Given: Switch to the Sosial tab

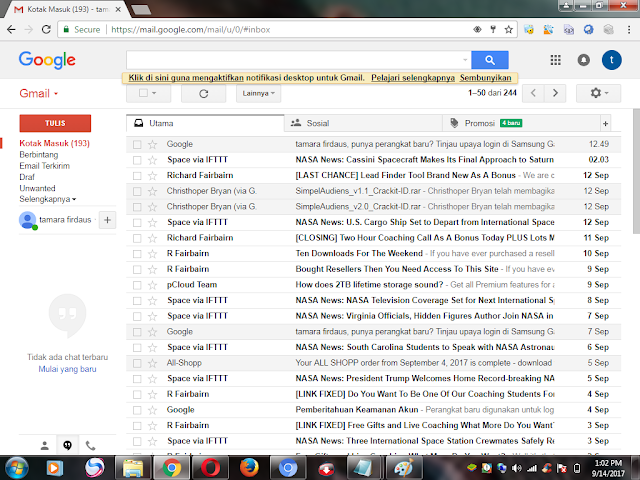Looking at the screenshot, I should coord(363,123).
